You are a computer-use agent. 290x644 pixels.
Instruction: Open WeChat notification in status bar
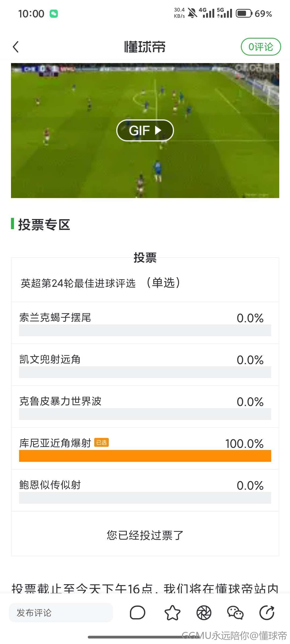coord(54,14)
